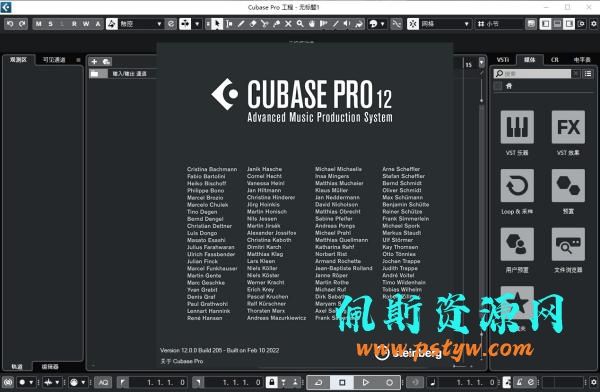This screenshot has height=392, width=600.
Task: Toggle the AQ auto-quantize button
Action: 103,382
